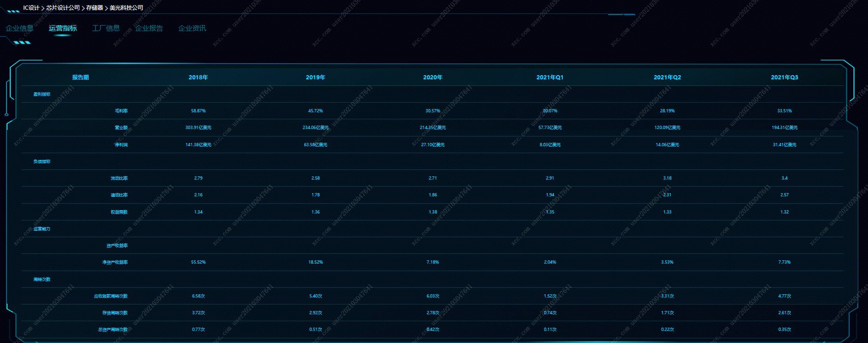Select the 速动比率 row label
Viewport: 868px width, 343px height.
point(119,195)
